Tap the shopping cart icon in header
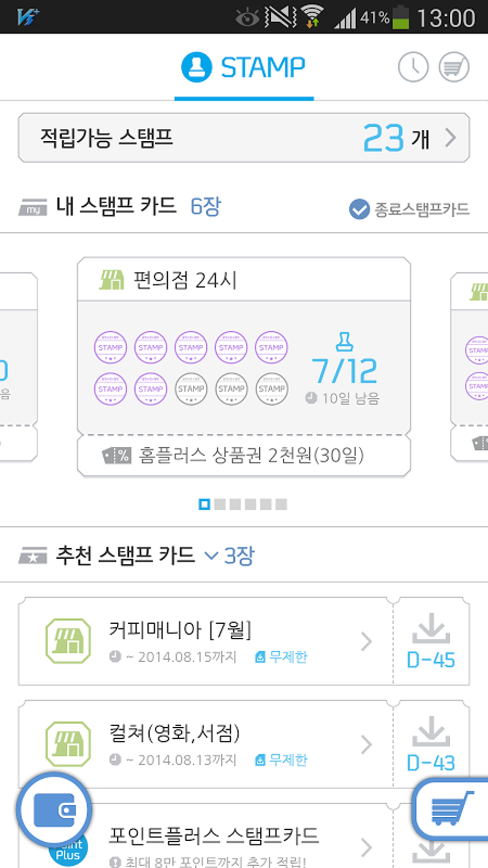The image size is (488, 868). click(454, 67)
